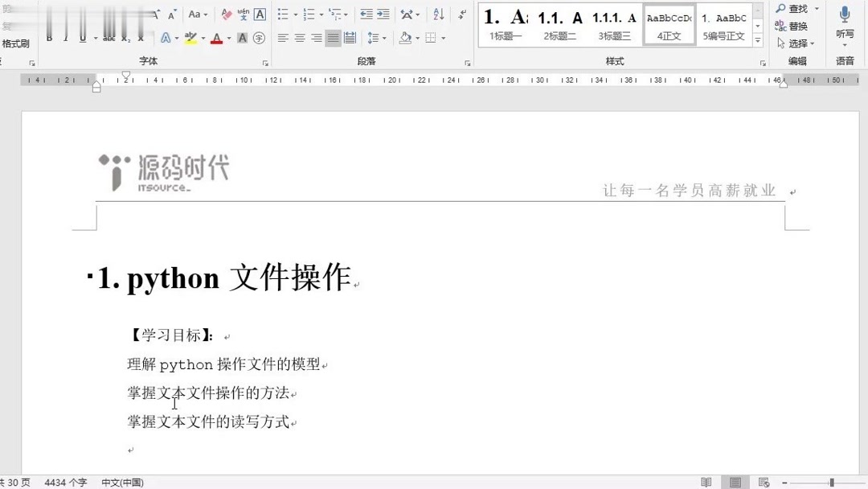Image resolution: width=868 pixels, height=489 pixels.
Task: Click the text highlight color icon
Action: pyautogui.click(x=190, y=38)
